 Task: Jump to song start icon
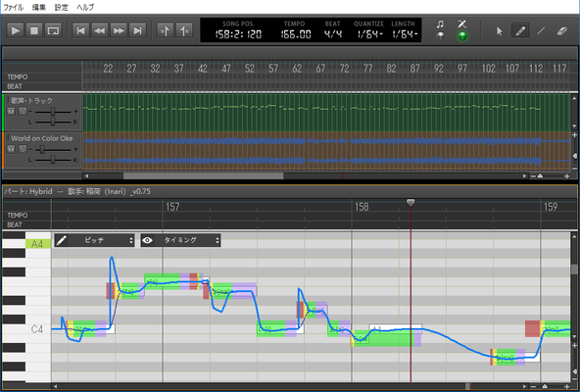point(80,30)
